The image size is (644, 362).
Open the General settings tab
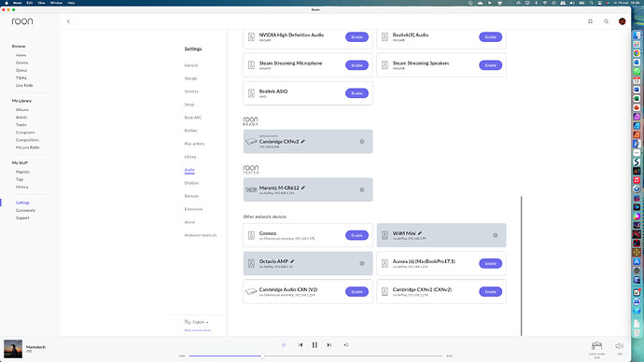coord(191,65)
